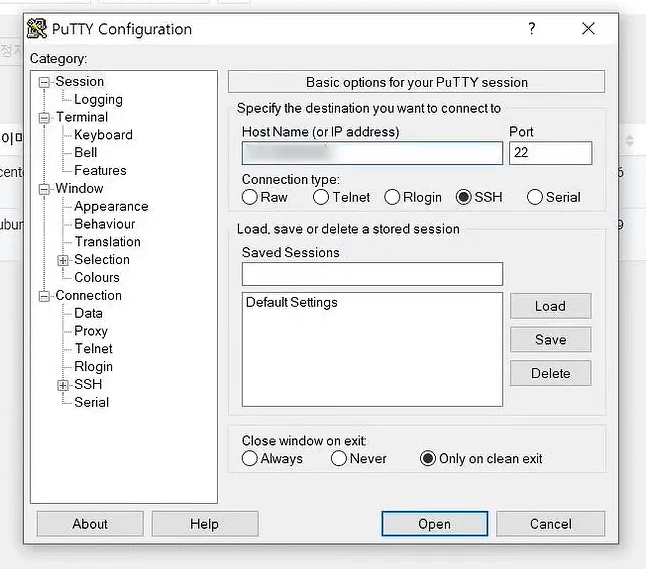
Task: Open SSH category in the tree
Action: [x=88, y=384]
